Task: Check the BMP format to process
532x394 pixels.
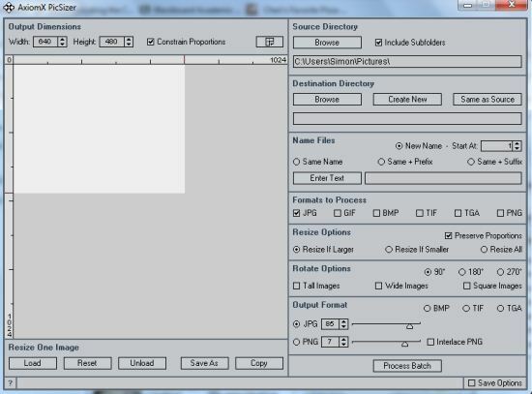Action: point(376,213)
